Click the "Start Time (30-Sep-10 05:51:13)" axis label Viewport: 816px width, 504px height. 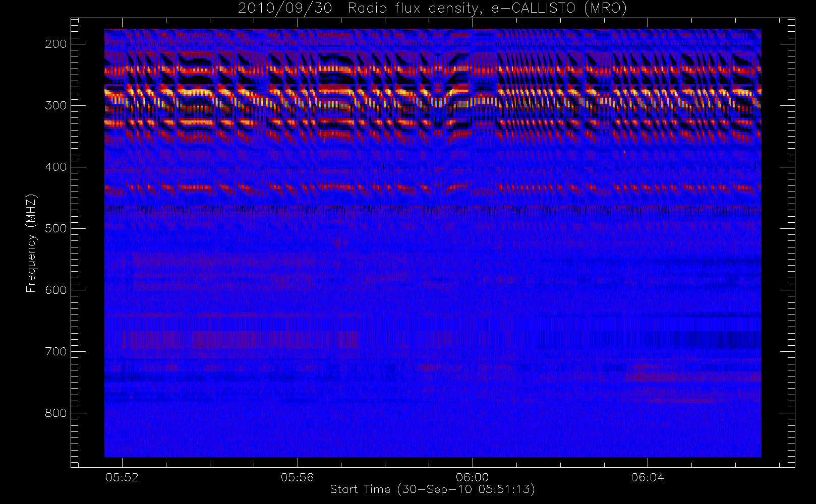click(x=432, y=489)
